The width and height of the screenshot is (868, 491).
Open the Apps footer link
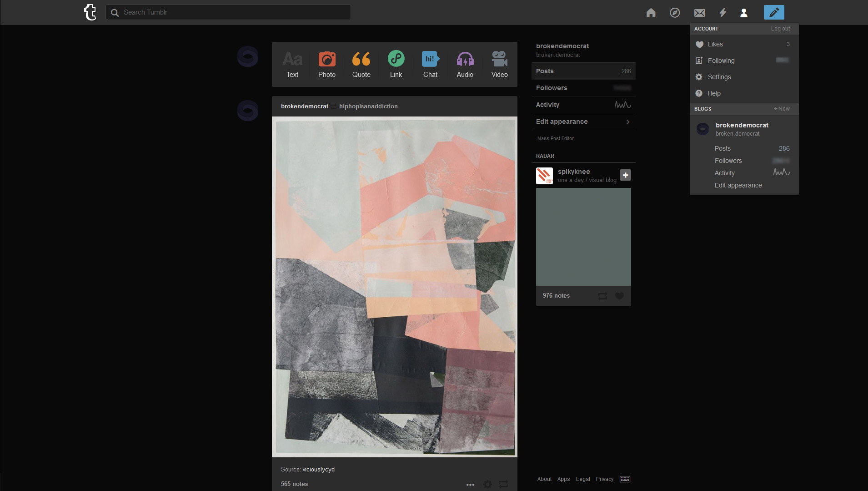563,479
